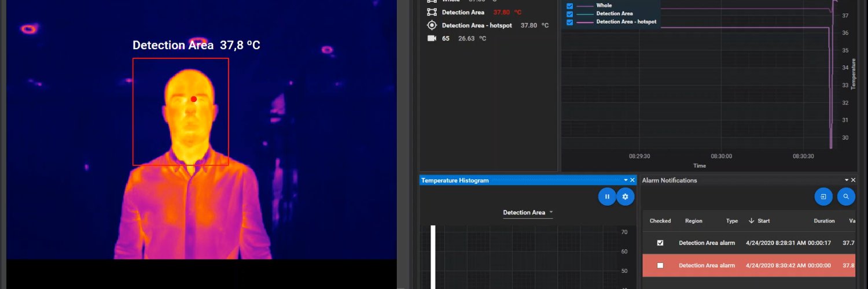Sort alarms by Type column
The height and width of the screenshot is (289, 868).
click(732, 221)
